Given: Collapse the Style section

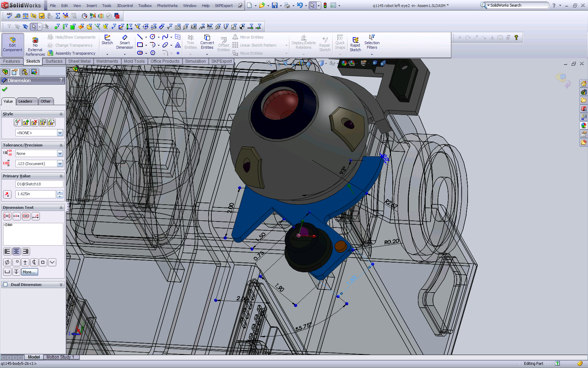Looking at the screenshot, I should click(61, 114).
